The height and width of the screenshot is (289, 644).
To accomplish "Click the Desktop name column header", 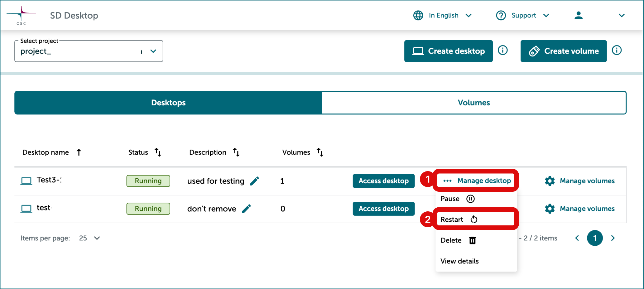I will point(46,152).
